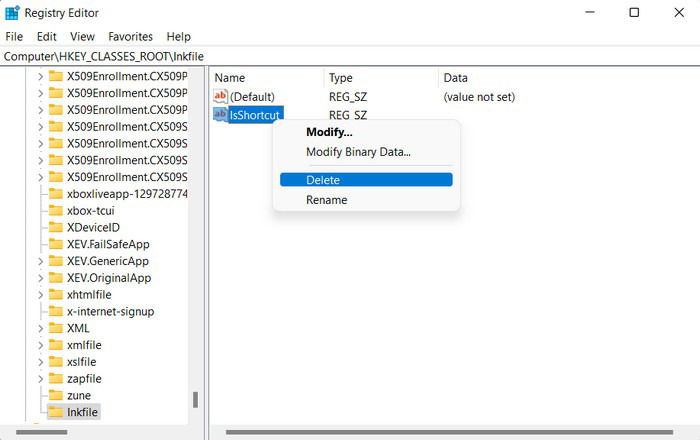Click REG_SZ type in the IsShortcut row

348,115
